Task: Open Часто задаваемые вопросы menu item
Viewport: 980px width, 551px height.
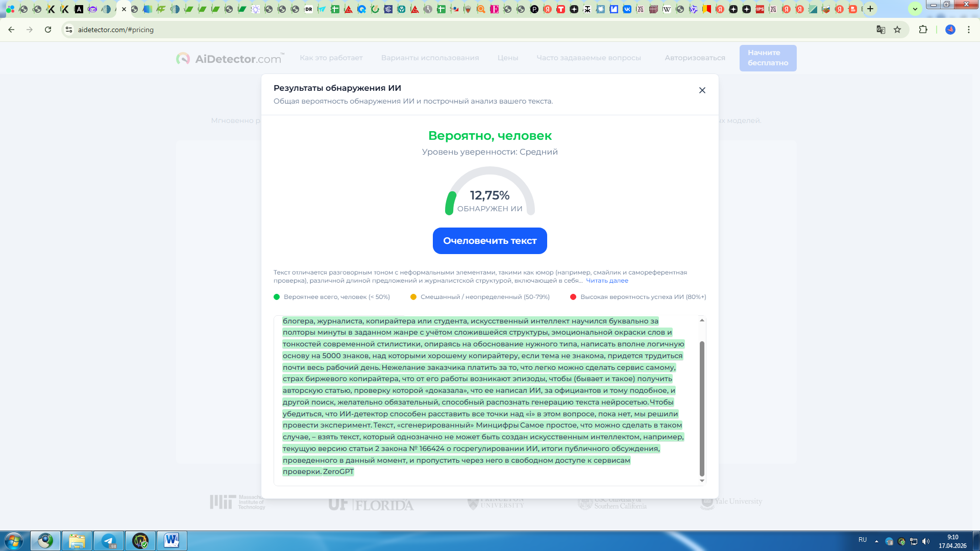Action: (x=589, y=58)
